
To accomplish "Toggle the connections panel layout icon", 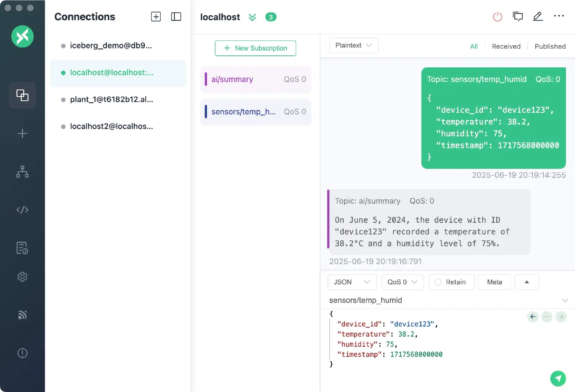I will (176, 17).
